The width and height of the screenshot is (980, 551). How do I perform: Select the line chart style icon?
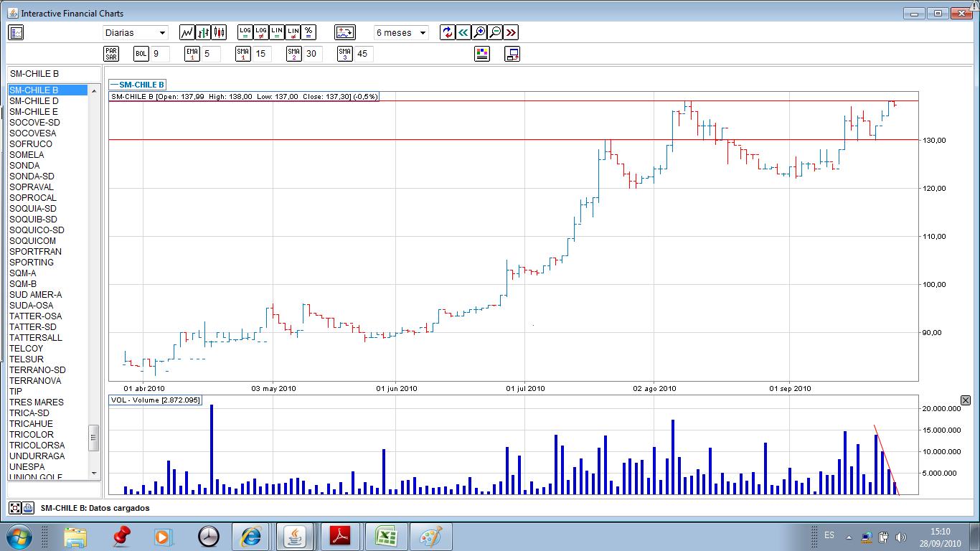[x=187, y=32]
